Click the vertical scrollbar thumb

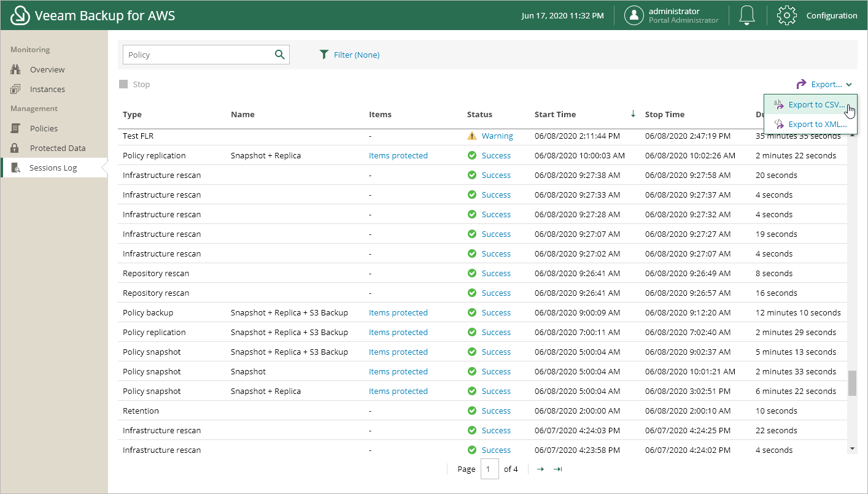(x=852, y=383)
